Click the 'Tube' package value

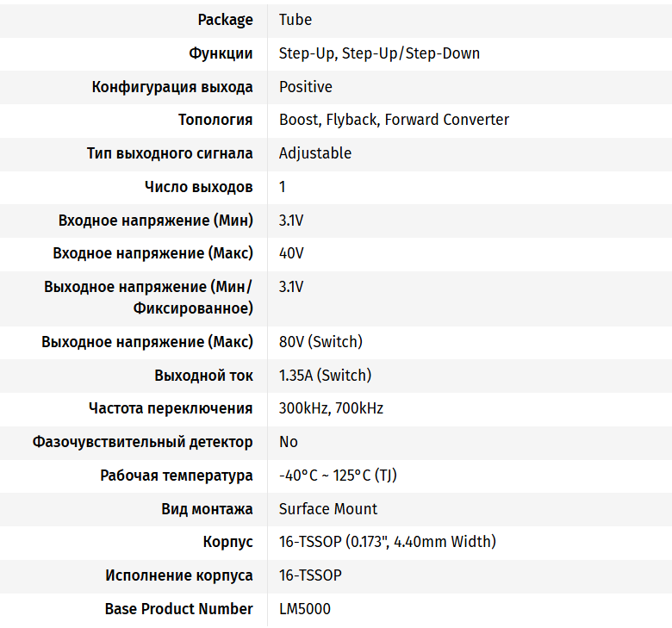296,20
